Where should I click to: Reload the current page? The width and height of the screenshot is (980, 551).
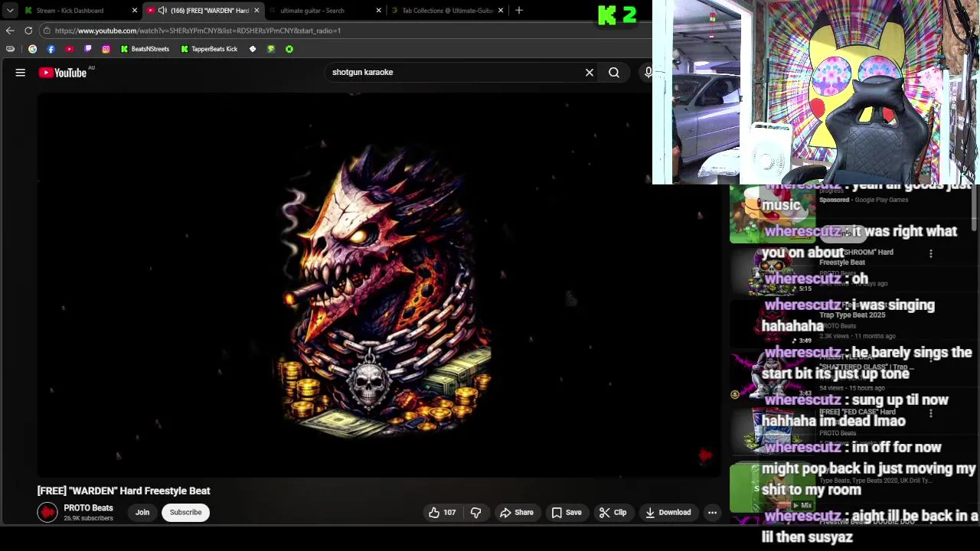28,31
